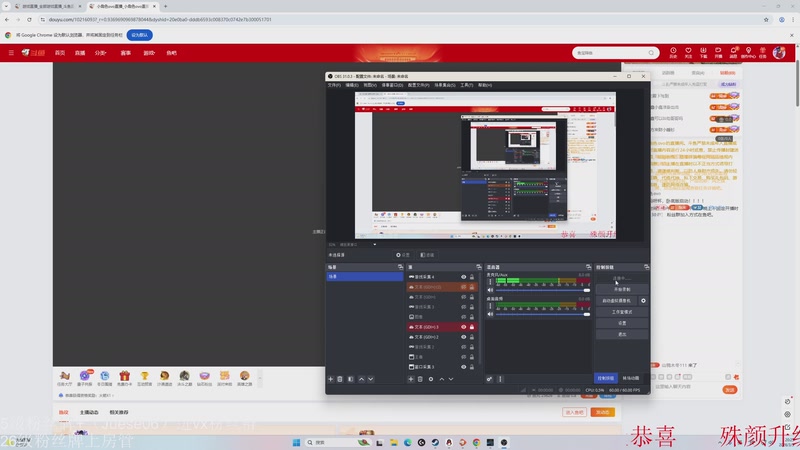
Task: Unlock the 文本 (GDI+) 3 source lock
Action: (x=471, y=327)
